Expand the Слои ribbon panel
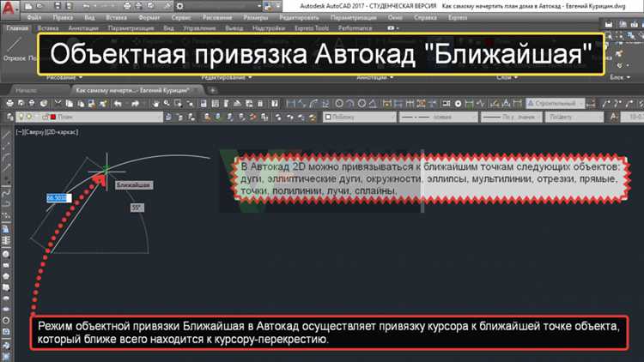 click(x=507, y=77)
